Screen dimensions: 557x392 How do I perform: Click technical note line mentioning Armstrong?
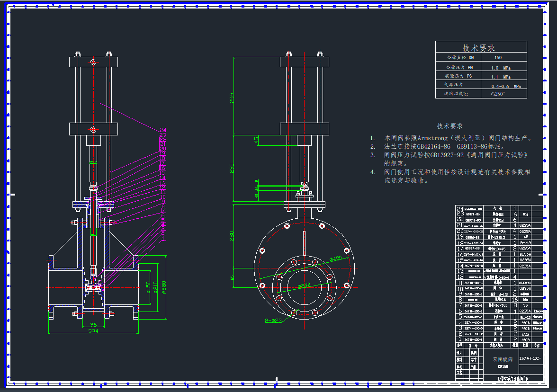click(x=458, y=138)
